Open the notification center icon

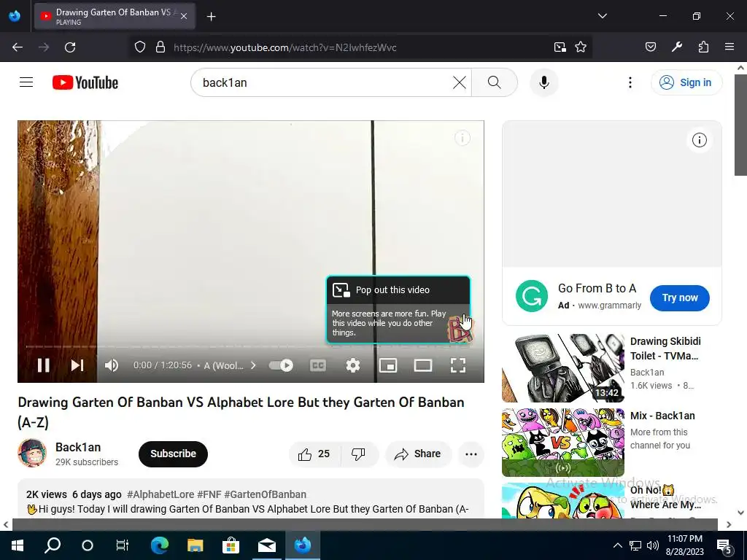[x=724, y=546]
